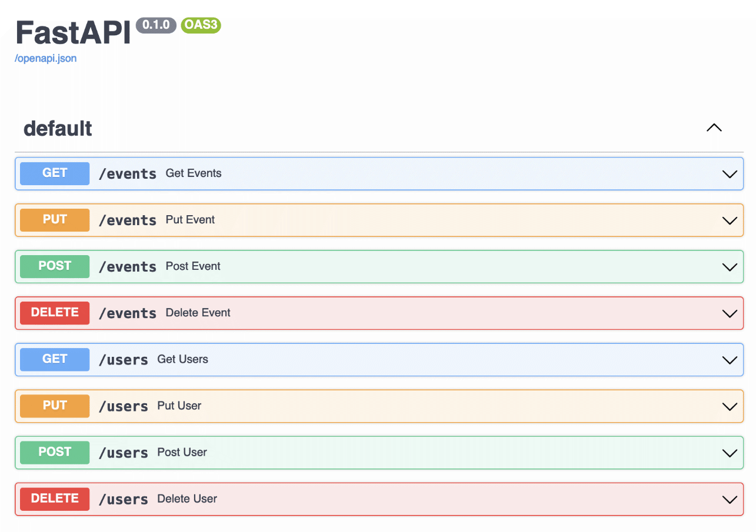Select the 'Put User' summary text
This screenshot has width=756, height=532.
[179, 406]
